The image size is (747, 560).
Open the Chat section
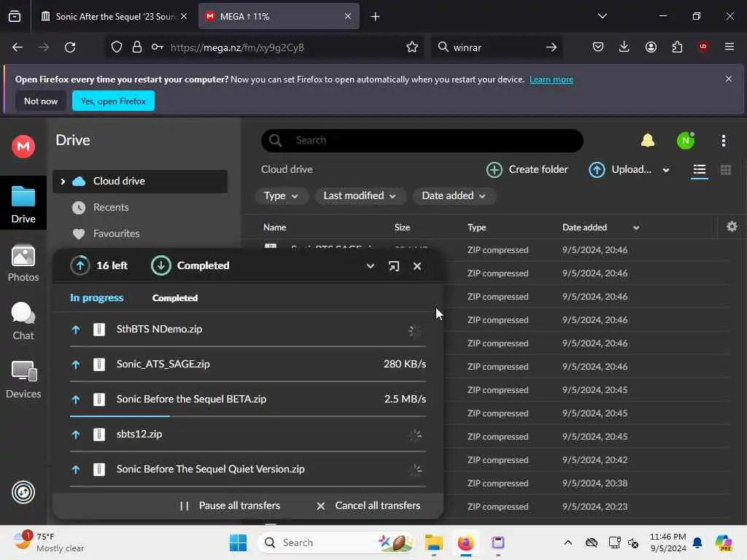23,322
